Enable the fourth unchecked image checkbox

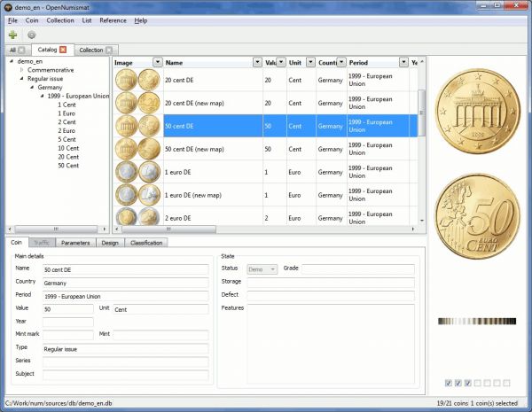[x=477, y=383]
